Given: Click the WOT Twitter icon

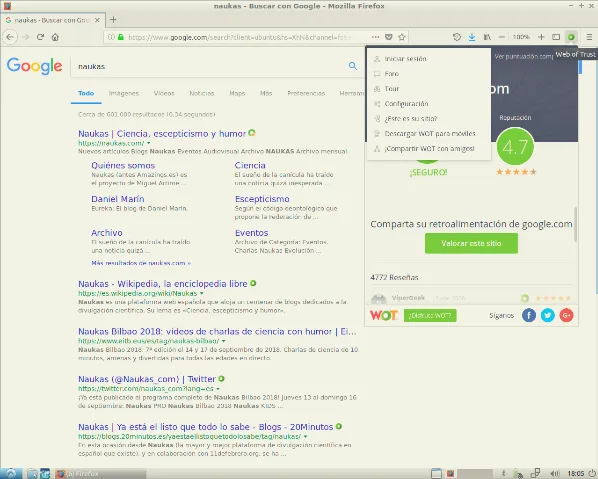Looking at the screenshot, I should 548,315.
